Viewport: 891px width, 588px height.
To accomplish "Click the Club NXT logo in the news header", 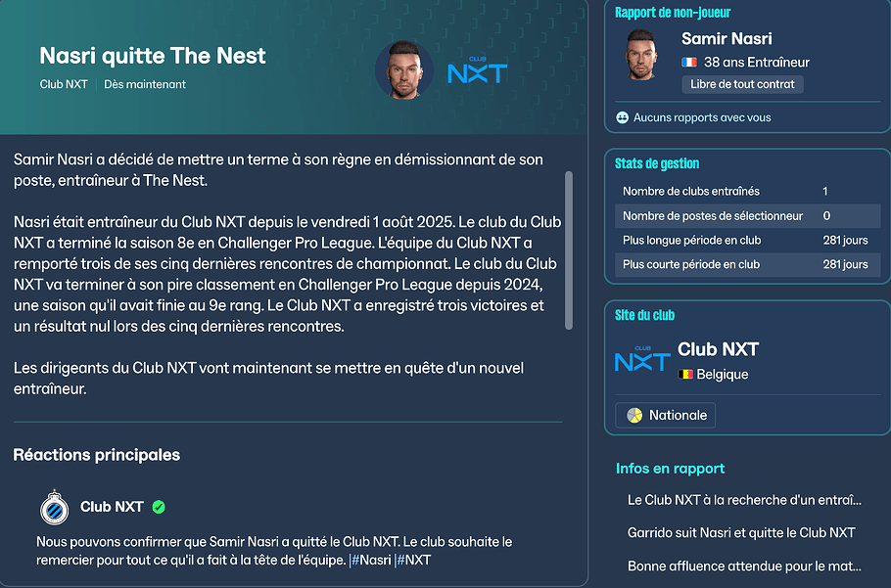I will [x=476, y=70].
